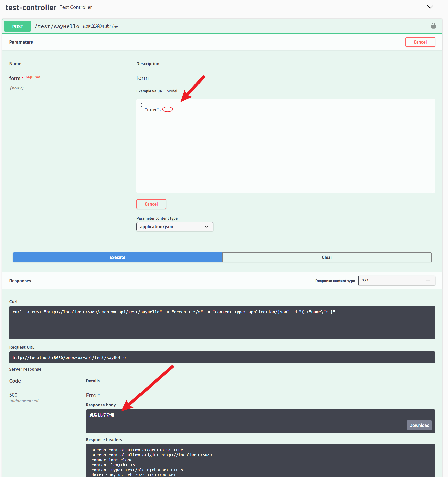The height and width of the screenshot is (477, 448).
Task: Click the POST method badge
Action: (x=18, y=26)
